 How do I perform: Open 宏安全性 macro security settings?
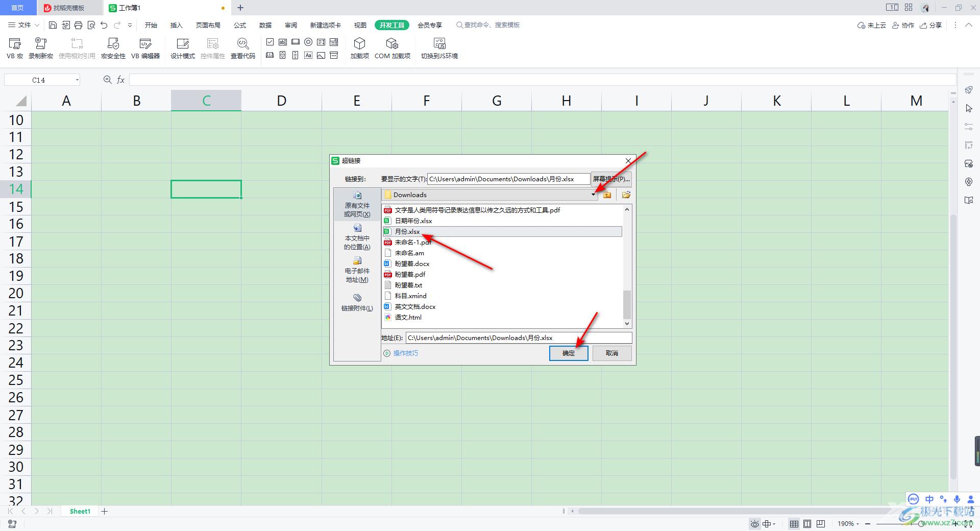click(x=113, y=49)
